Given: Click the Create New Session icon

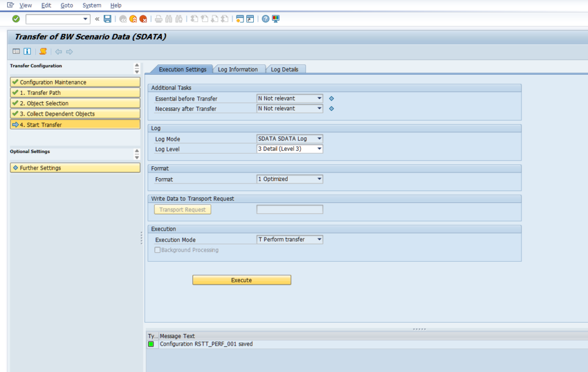Looking at the screenshot, I should pyautogui.click(x=240, y=19).
